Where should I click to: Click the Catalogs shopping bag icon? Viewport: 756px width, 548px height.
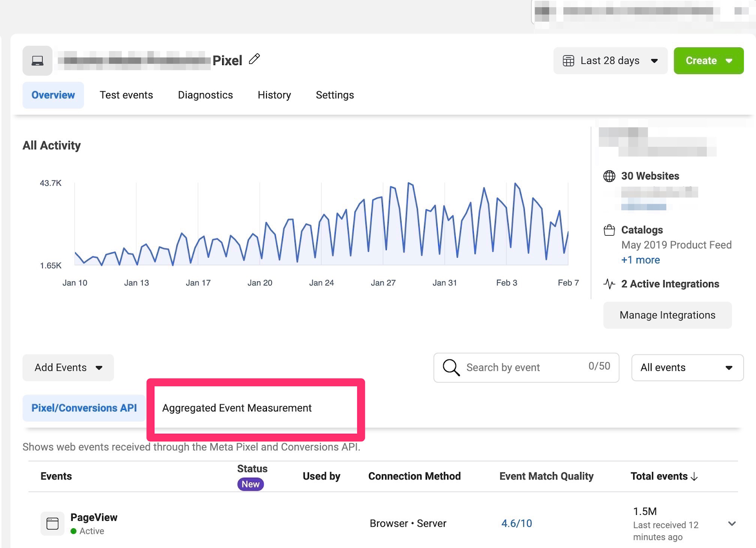[x=609, y=230]
